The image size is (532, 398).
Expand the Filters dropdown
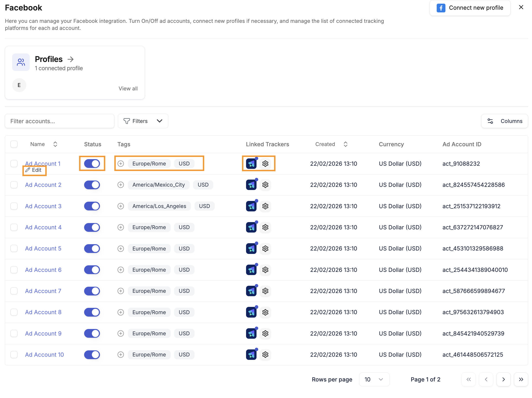pyautogui.click(x=143, y=121)
